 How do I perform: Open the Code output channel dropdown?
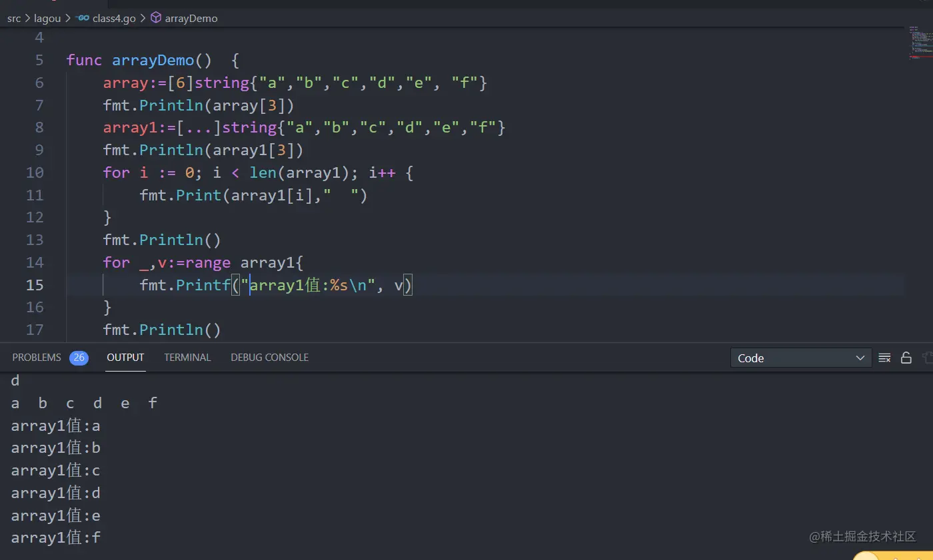(x=801, y=358)
